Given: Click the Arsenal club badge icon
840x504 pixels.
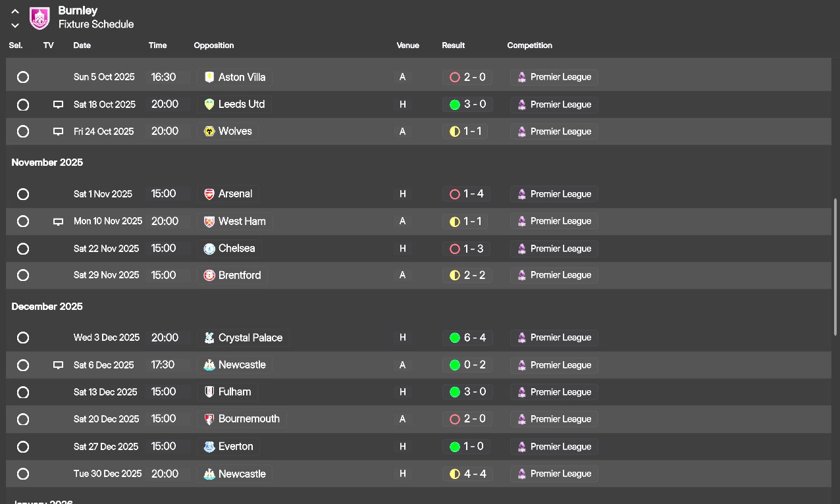Looking at the screenshot, I should [x=209, y=194].
